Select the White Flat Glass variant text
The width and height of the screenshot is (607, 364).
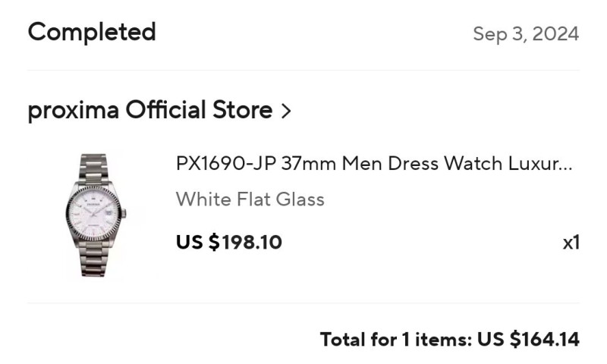point(250,199)
